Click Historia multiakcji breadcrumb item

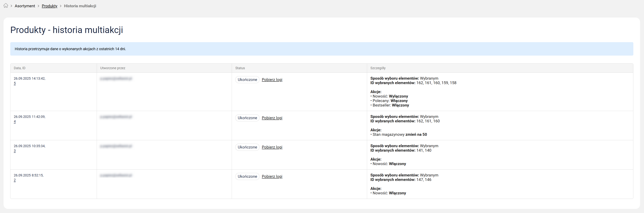(80, 6)
